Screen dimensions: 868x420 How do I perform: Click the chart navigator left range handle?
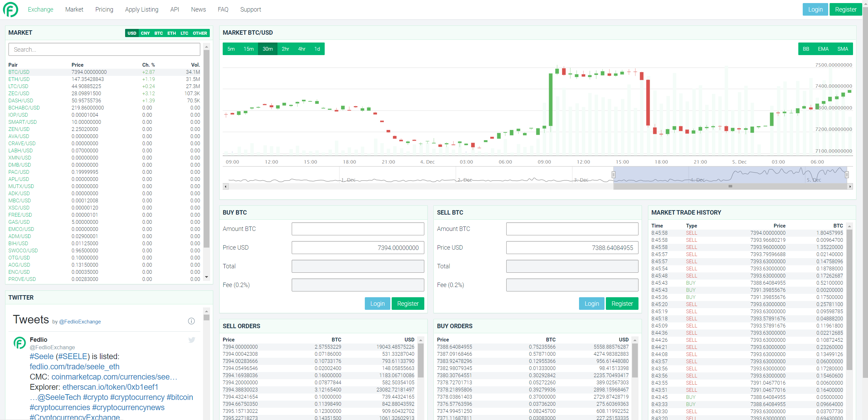click(613, 175)
